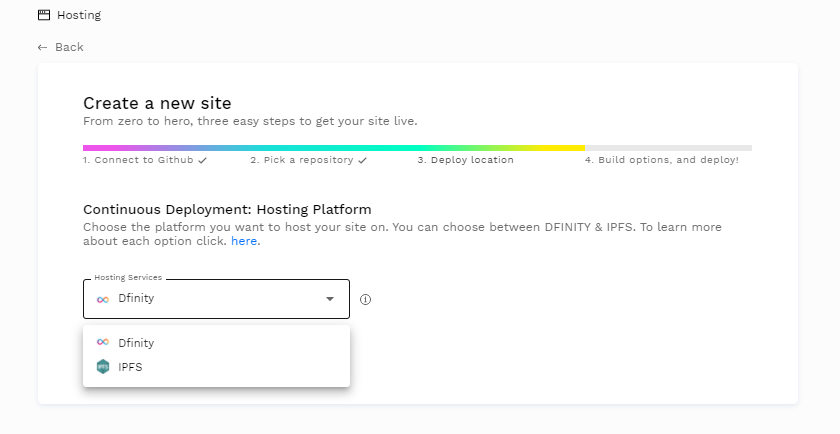
Task: Click the checkmark beside Pick a repository
Action: click(363, 160)
